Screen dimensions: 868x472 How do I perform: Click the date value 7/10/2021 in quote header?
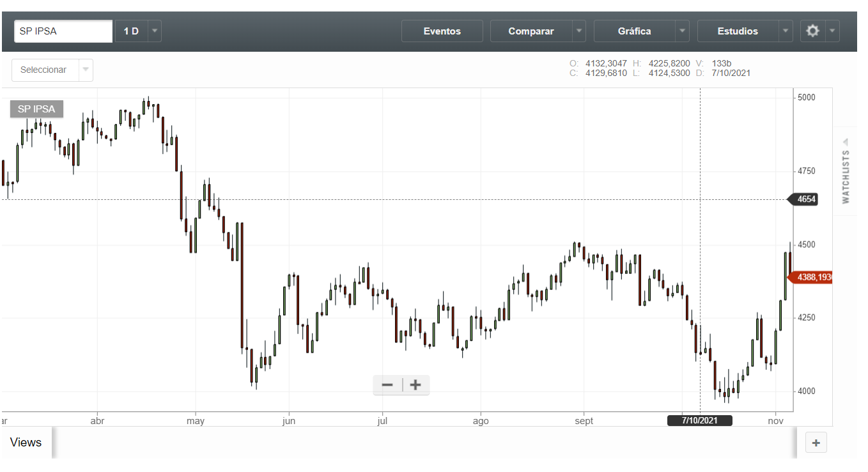pos(731,73)
